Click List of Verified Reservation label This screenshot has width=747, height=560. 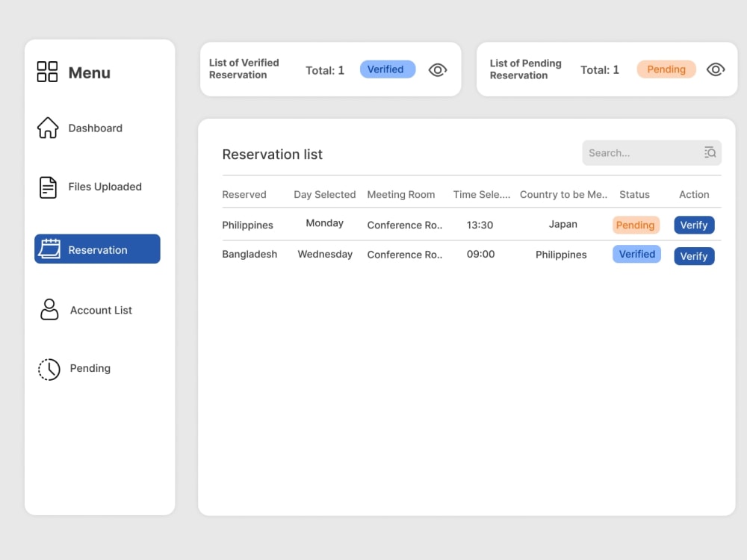(x=244, y=69)
